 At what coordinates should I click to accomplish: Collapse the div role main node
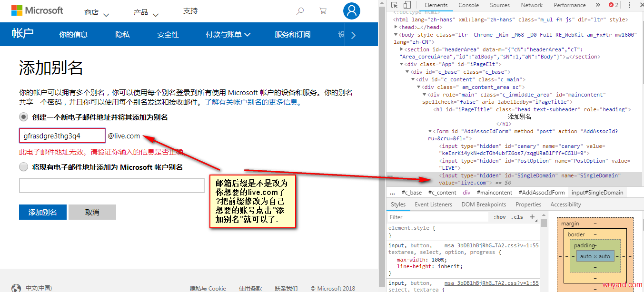point(425,95)
